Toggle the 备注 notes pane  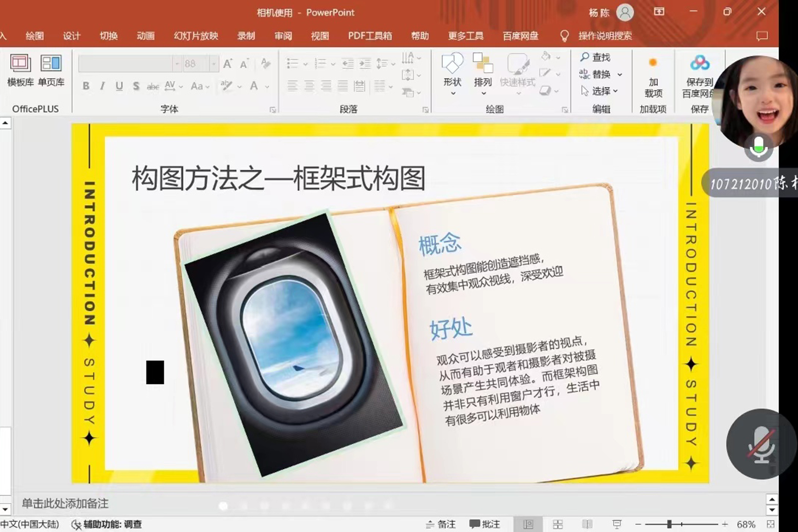click(441, 524)
